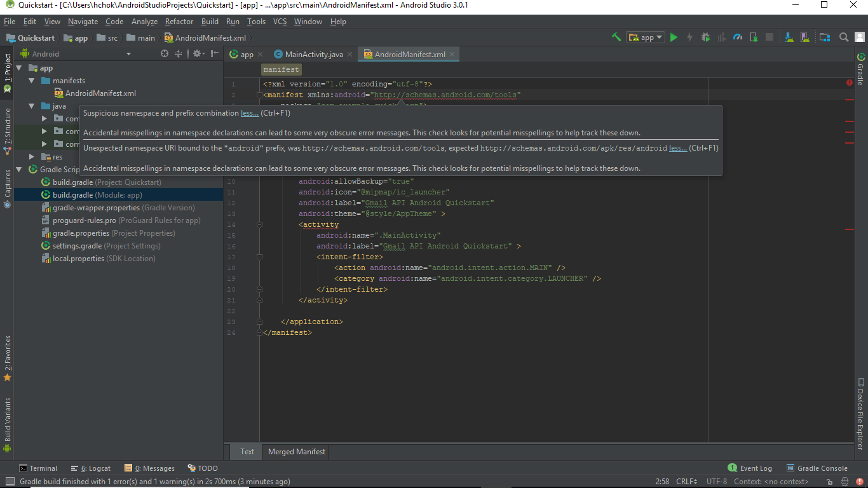Run the app with the green play icon
Image resolution: width=868 pixels, height=488 pixels.
(x=674, y=37)
